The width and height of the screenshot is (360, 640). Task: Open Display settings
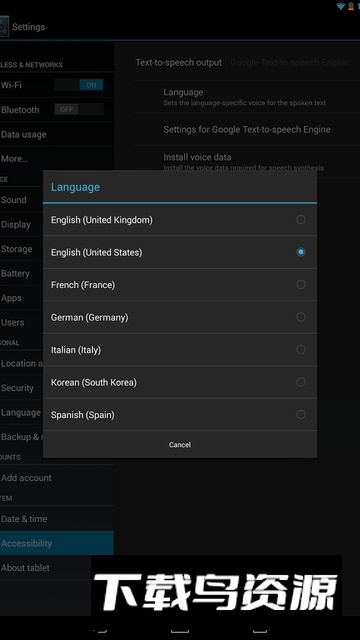(x=22, y=224)
